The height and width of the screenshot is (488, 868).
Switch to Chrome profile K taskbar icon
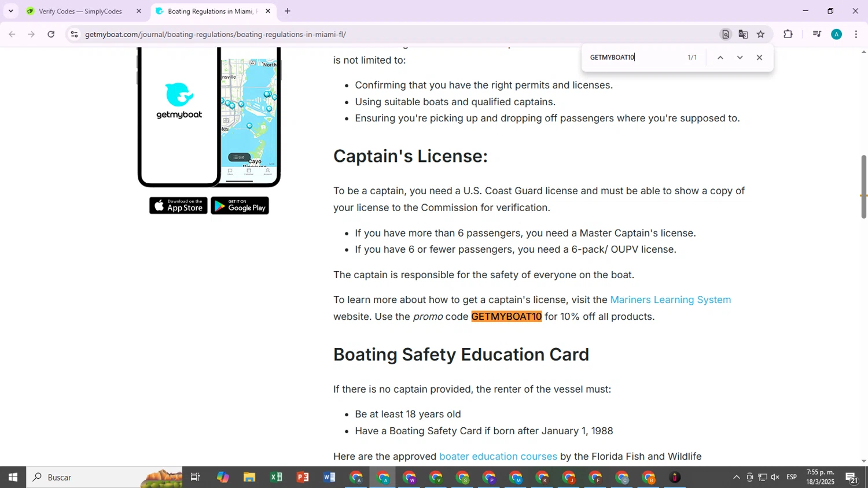click(543, 478)
